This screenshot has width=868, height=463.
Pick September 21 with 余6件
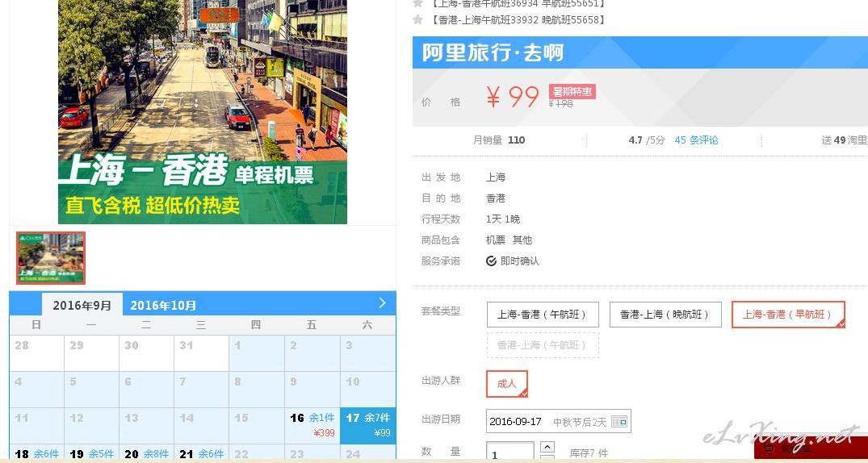pyautogui.click(x=201, y=453)
